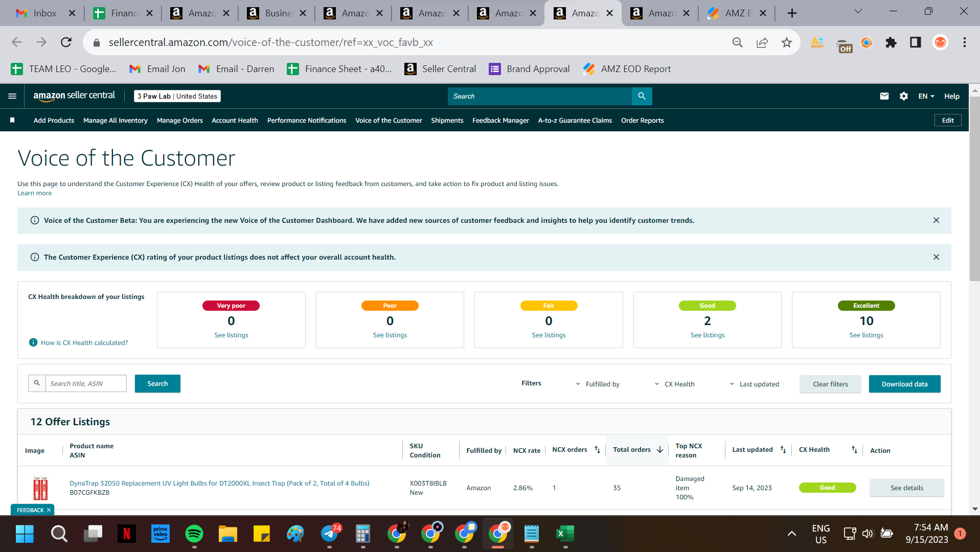This screenshot has width=980, height=552.
Task: See listings under Excellent rating
Action: (x=866, y=335)
